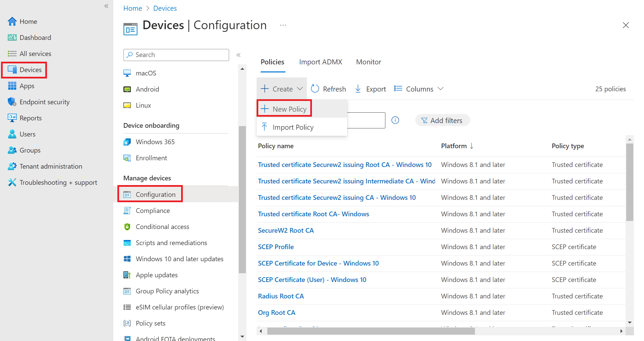The height and width of the screenshot is (341, 644).
Task: Collapse the Devices submenu panel chevron
Action: click(238, 55)
